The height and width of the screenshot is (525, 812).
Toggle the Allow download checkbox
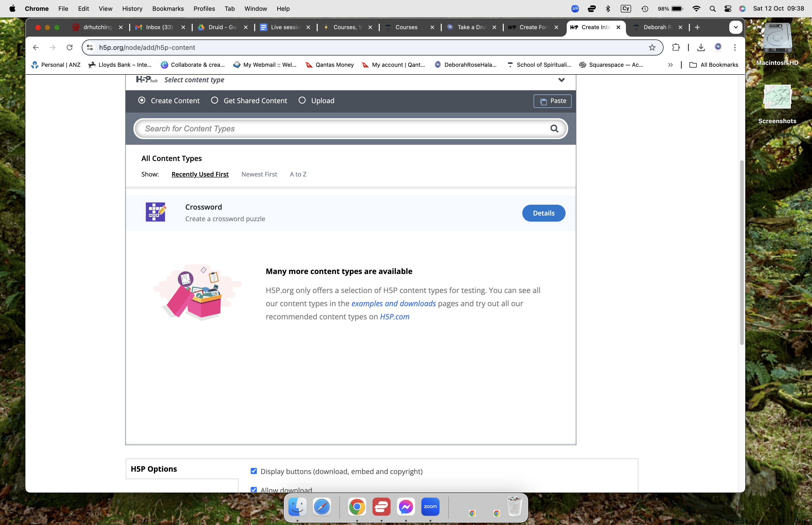click(x=254, y=490)
